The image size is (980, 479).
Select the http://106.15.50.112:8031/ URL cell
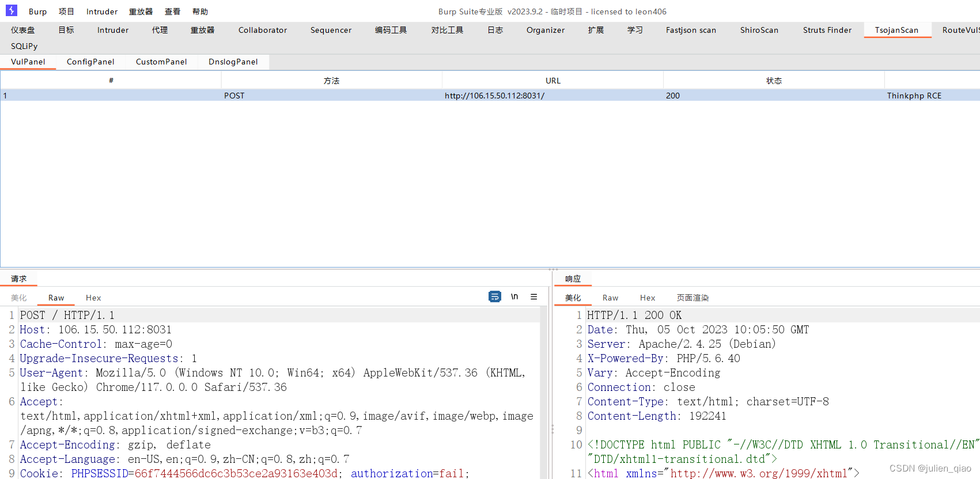pyautogui.click(x=553, y=96)
